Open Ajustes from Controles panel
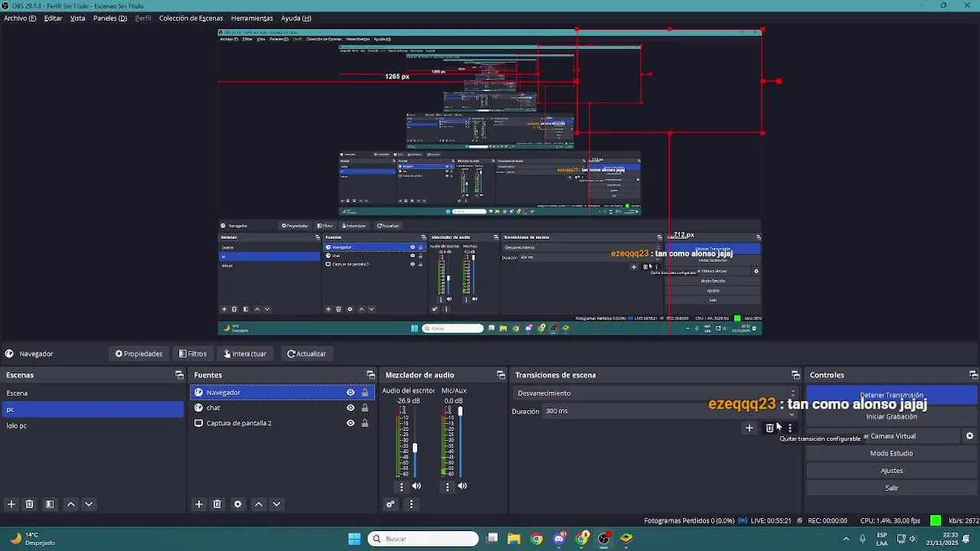 tap(891, 471)
